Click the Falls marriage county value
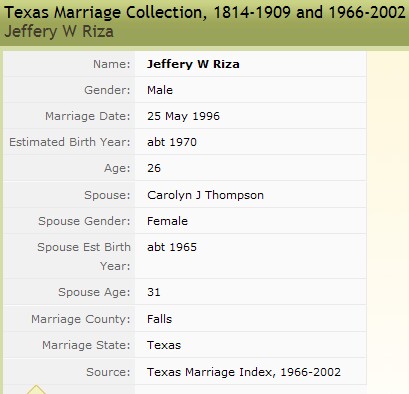Viewport: 409px width, 394px height. pos(159,319)
